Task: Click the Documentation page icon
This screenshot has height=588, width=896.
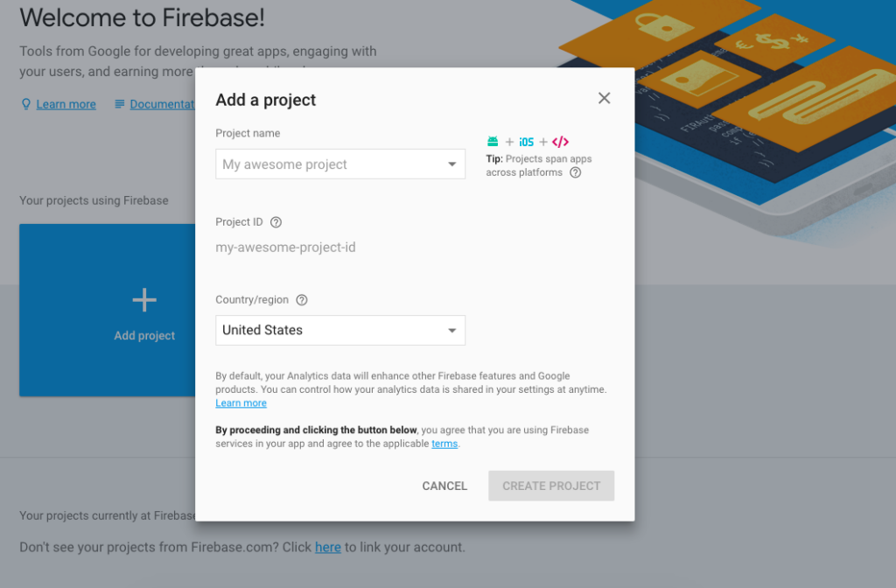Action: coord(120,104)
